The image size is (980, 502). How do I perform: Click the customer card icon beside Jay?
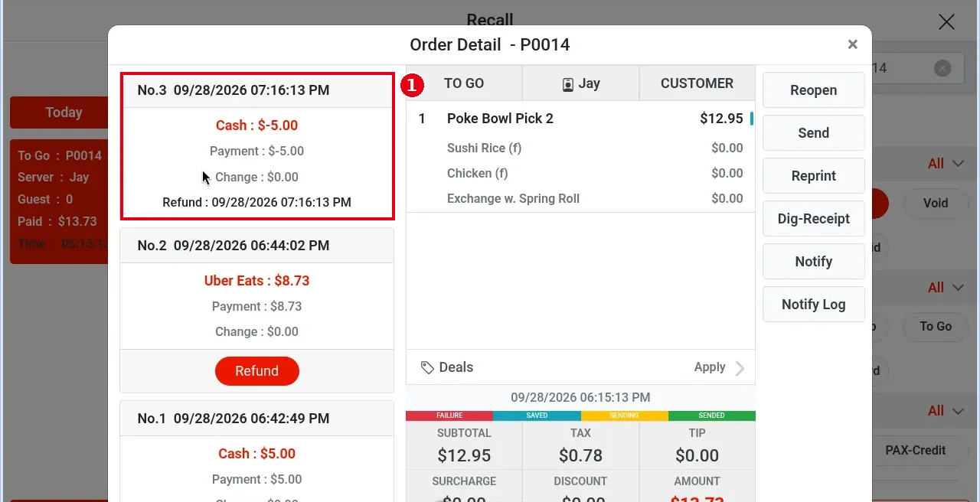pyautogui.click(x=568, y=84)
